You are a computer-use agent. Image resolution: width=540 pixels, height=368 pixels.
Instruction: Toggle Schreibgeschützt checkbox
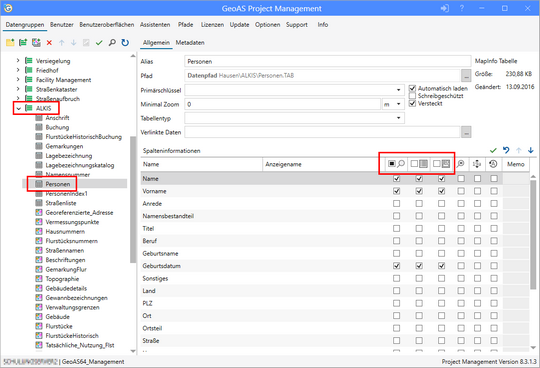point(412,96)
